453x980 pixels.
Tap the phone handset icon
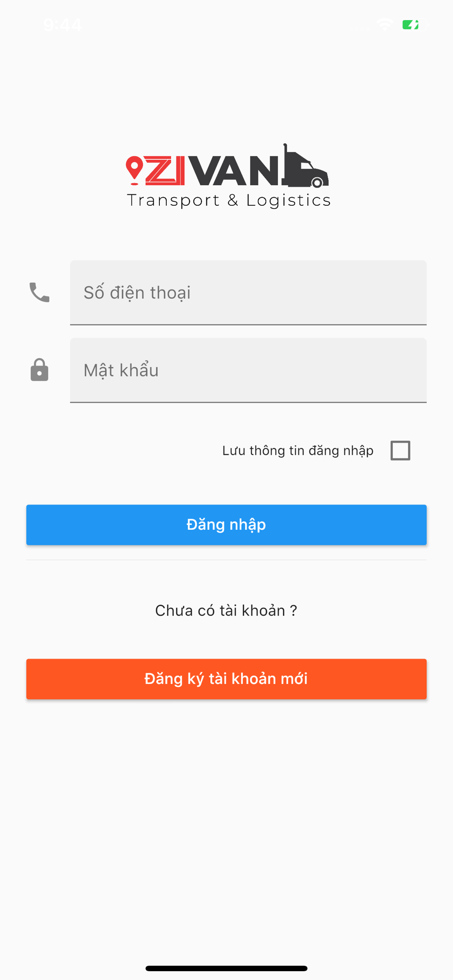(39, 293)
